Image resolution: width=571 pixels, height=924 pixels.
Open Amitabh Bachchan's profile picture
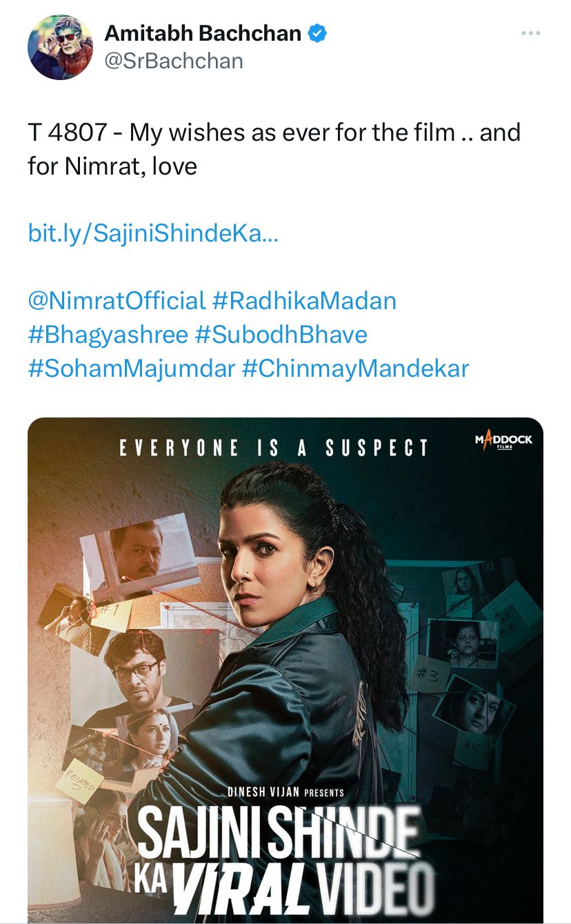coord(60,48)
